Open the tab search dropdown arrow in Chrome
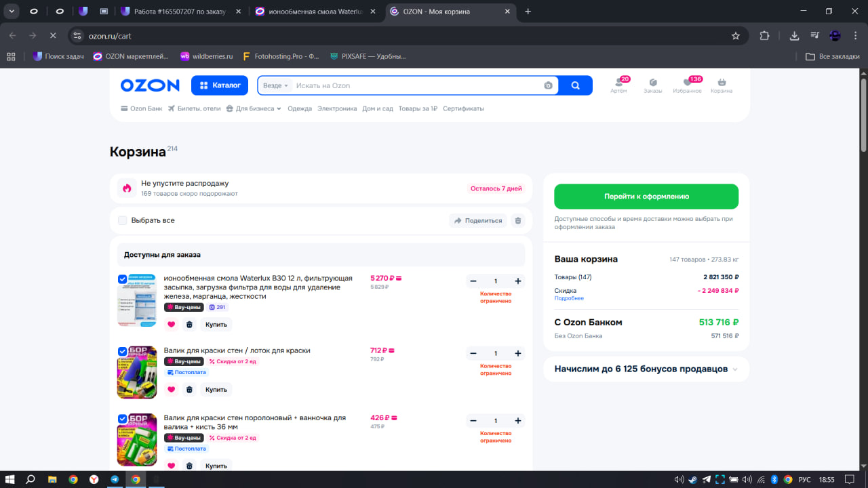868x488 pixels. click(12, 12)
